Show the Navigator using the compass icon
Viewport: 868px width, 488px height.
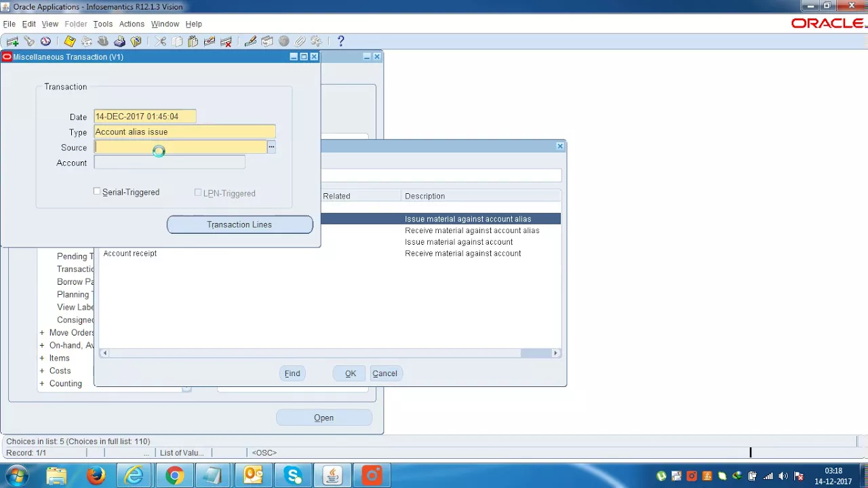pyautogui.click(x=45, y=41)
